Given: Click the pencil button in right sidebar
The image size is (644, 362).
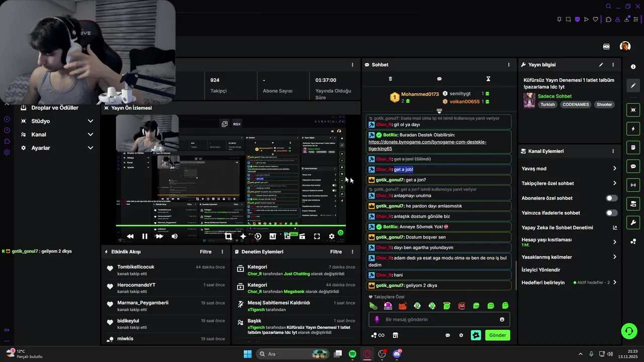Looking at the screenshot, I should 633,85.
